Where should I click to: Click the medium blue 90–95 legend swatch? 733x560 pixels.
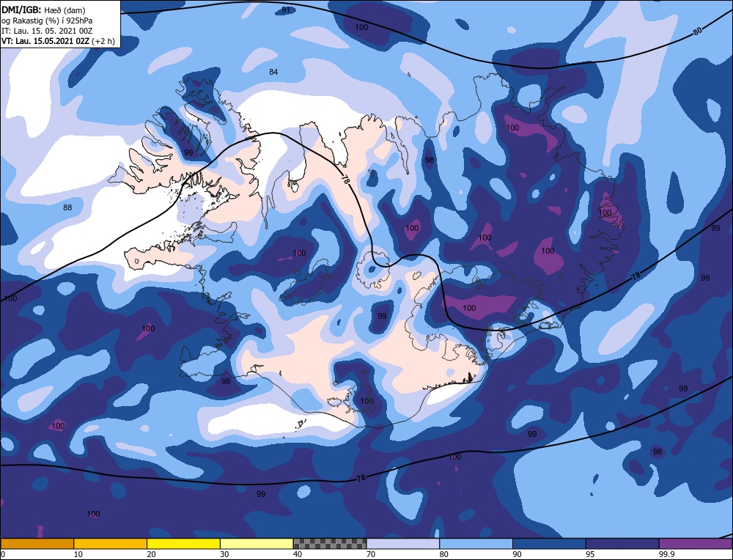click(549, 543)
